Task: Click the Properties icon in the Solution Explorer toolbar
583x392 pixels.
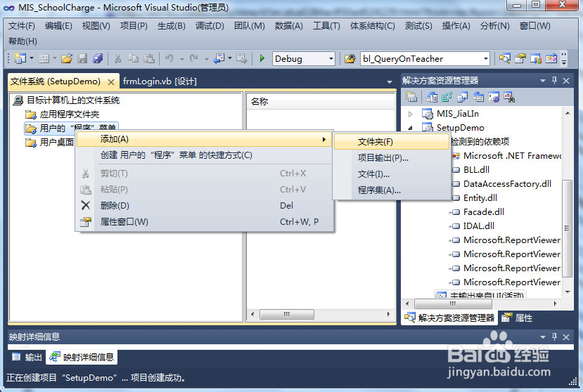Action: [411, 97]
